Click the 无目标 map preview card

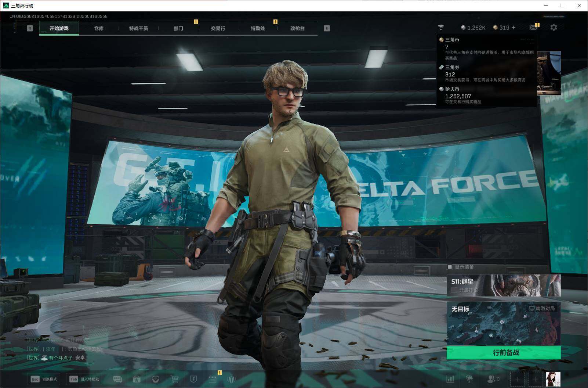click(x=504, y=324)
